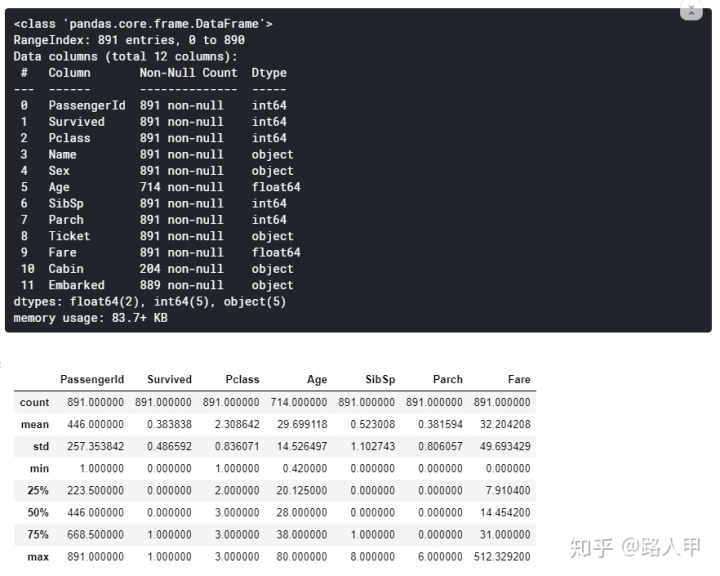Select the Fare column header in describe table

[519, 379]
